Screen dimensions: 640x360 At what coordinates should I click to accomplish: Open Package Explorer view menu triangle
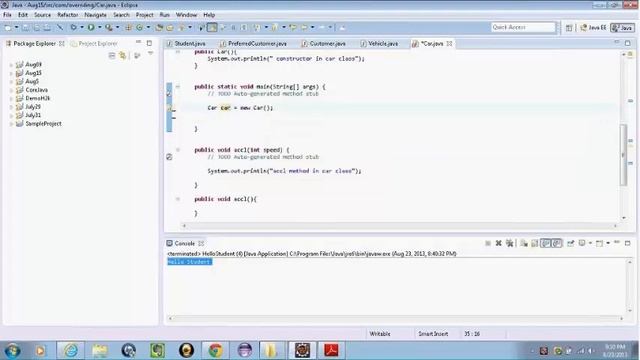coord(151,53)
